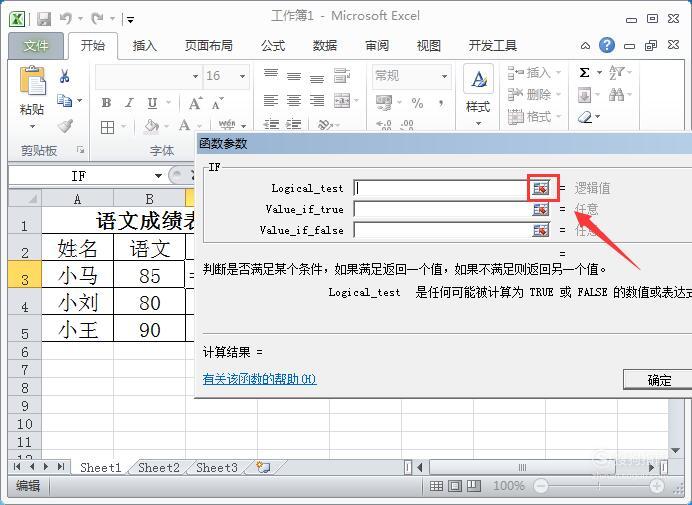The image size is (692, 505).
Task: Click Sort and Filter icon
Action: tap(617, 72)
